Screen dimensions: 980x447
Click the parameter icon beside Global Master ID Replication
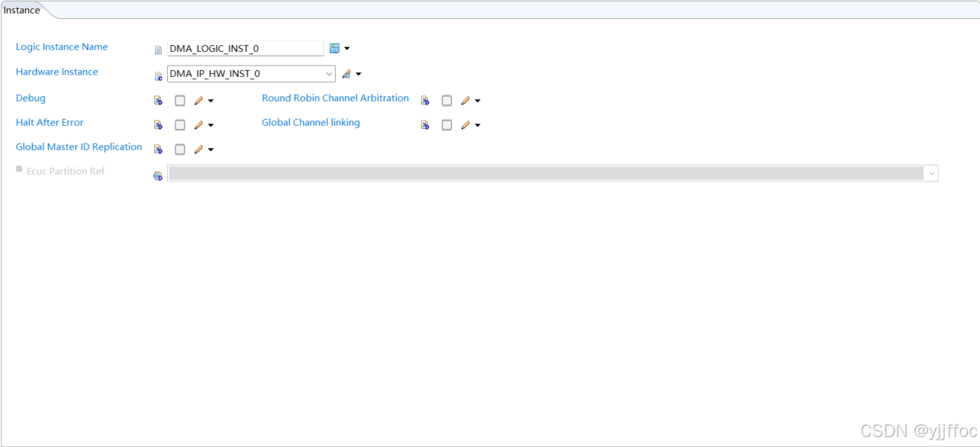pyautogui.click(x=159, y=149)
